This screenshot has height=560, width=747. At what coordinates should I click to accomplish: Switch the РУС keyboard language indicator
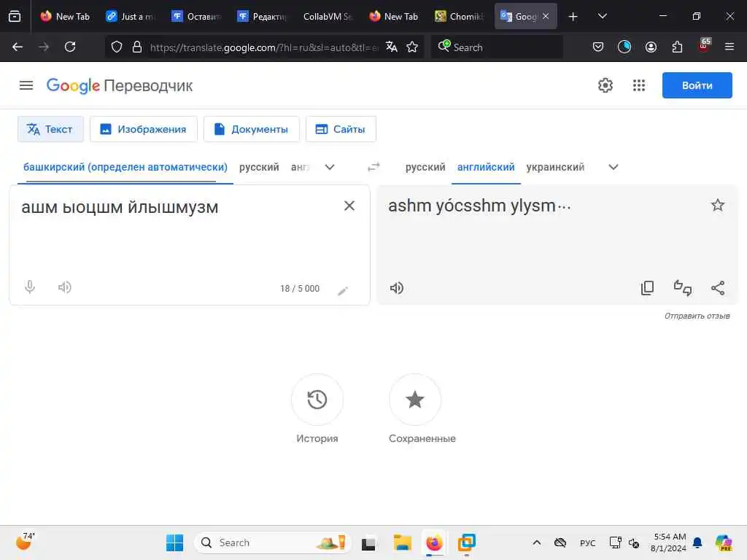pyautogui.click(x=587, y=542)
